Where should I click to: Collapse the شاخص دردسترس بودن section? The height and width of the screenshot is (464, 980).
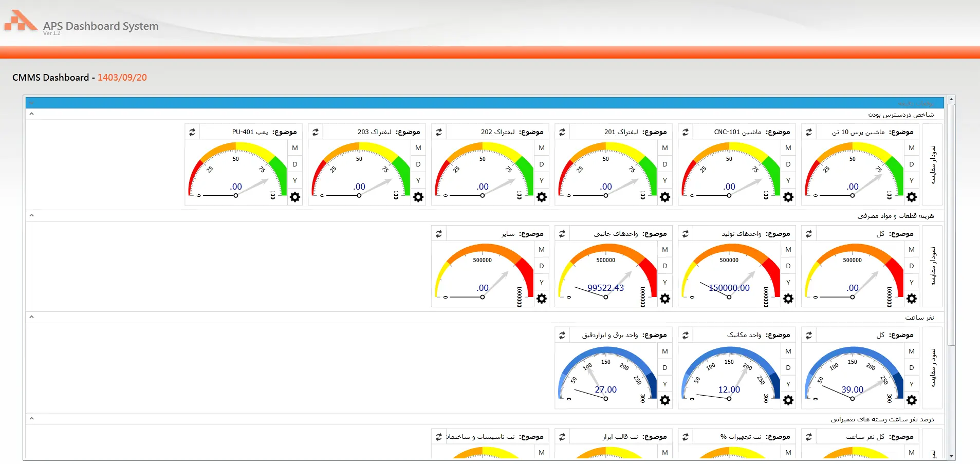(32, 114)
